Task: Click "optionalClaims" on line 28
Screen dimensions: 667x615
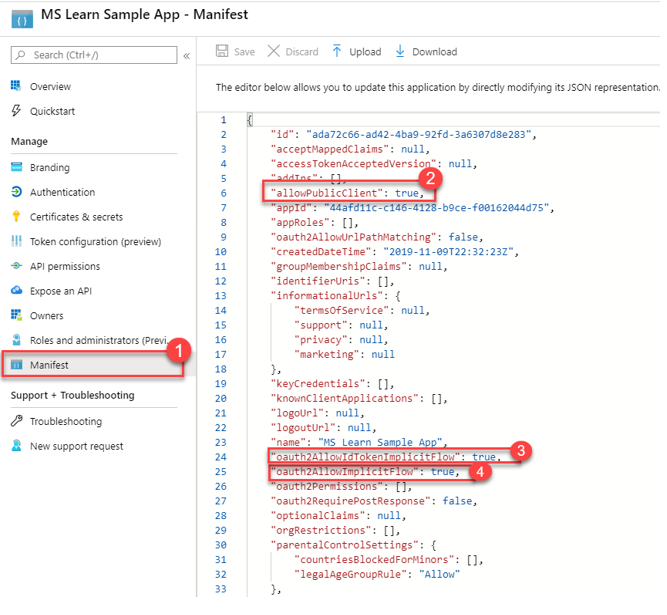Action: 318,515
